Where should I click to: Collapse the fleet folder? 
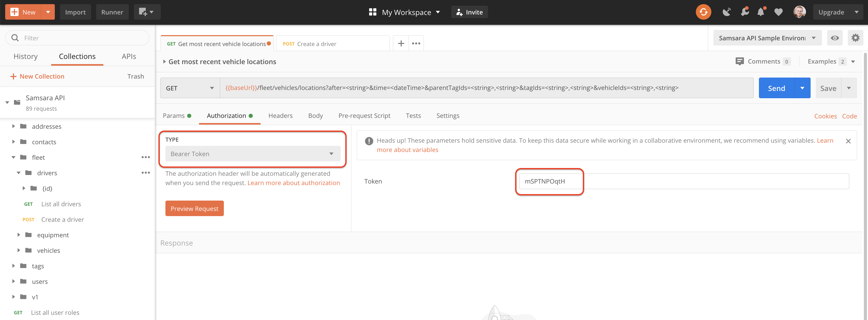[x=13, y=157]
